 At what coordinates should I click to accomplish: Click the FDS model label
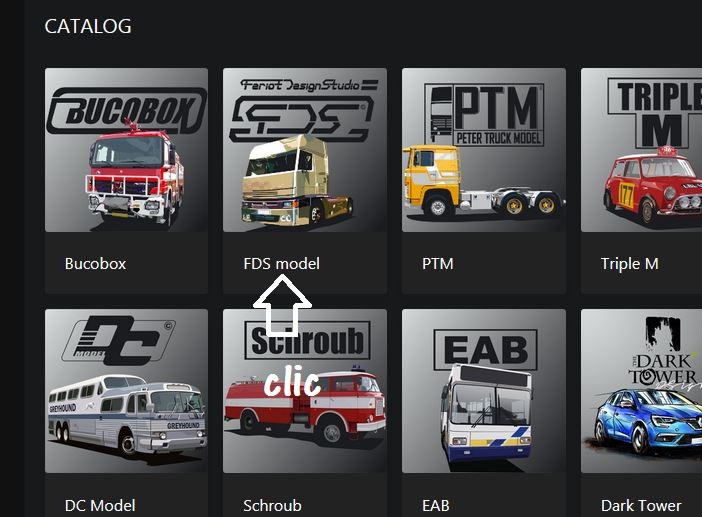(x=282, y=264)
